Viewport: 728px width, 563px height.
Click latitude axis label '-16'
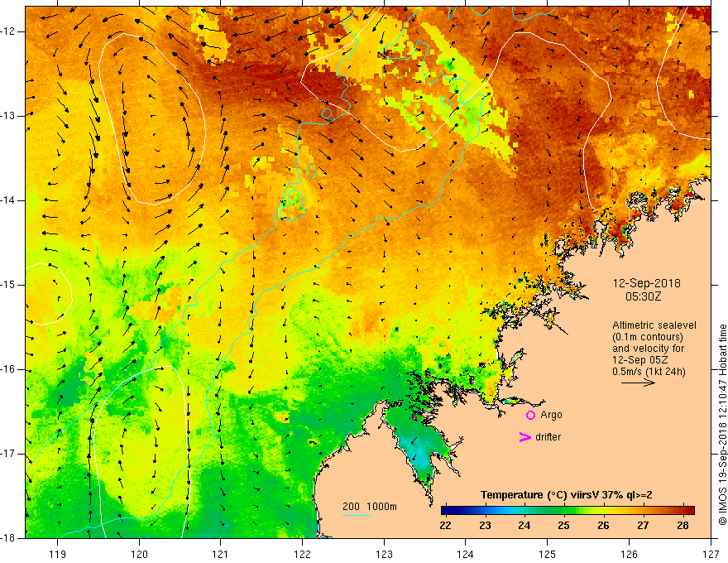(8, 369)
